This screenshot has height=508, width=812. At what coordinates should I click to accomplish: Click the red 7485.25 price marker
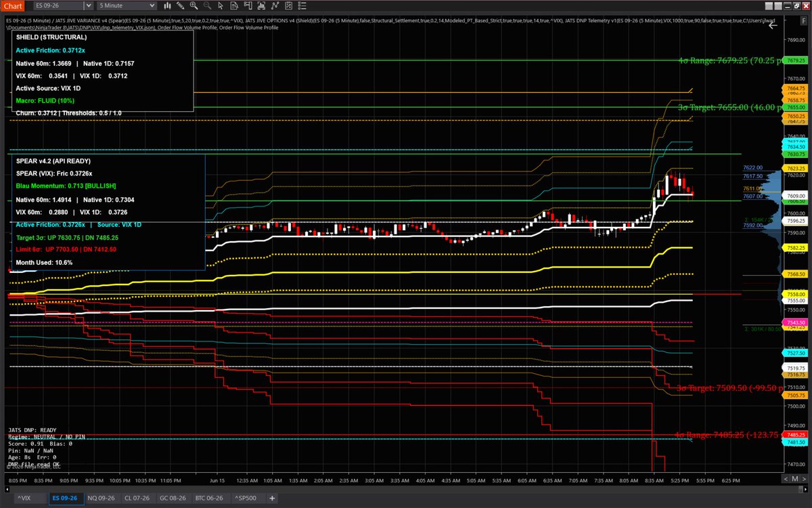794,434
